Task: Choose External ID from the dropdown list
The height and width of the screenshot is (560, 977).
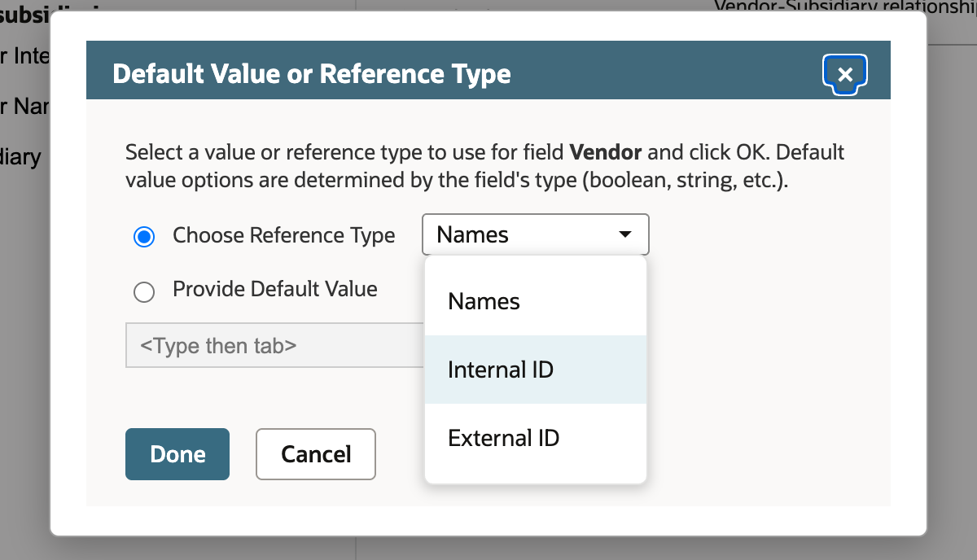Action: 536,438
